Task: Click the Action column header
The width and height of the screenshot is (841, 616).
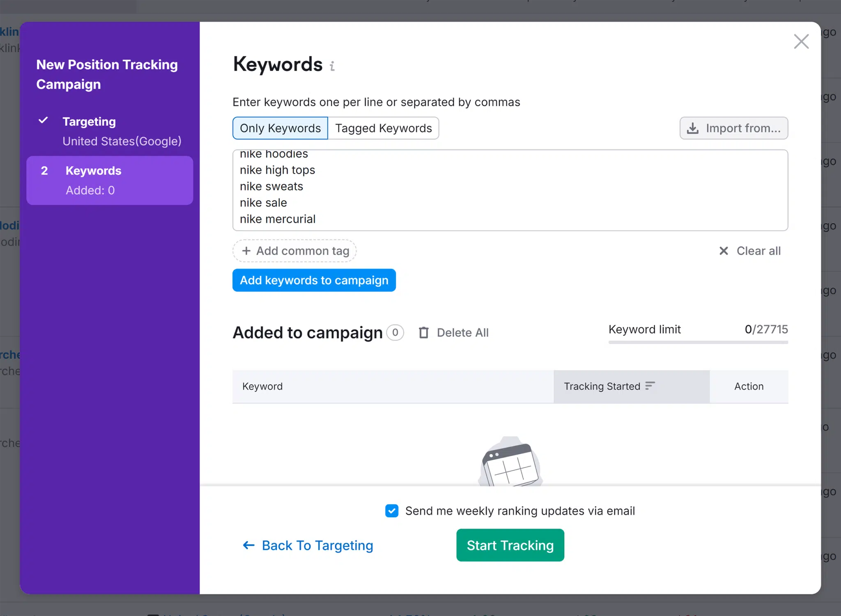Action: click(x=749, y=386)
